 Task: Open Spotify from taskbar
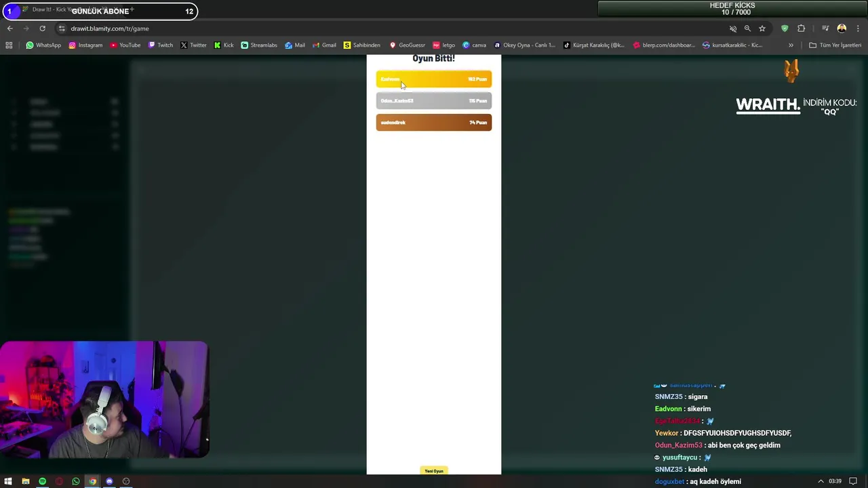click(42, 481)
